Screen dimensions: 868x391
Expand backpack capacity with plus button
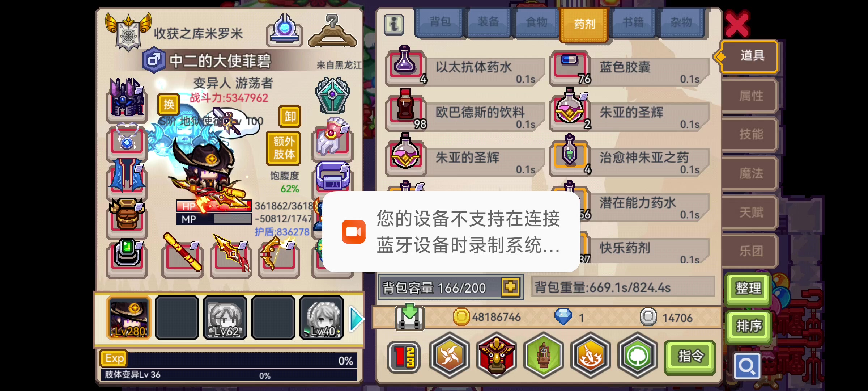[510, 287]
